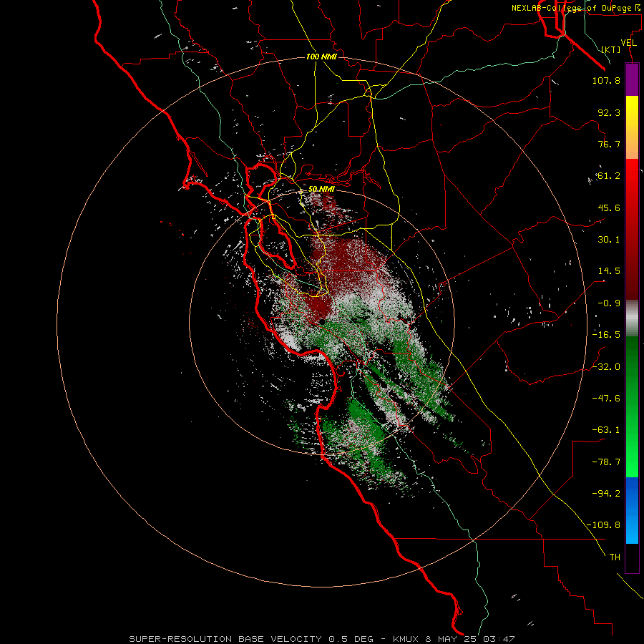The height and width of the screenshot is (644, 644).
Task: Pick the gray near-zero segment of the velocity scale
Action: click(632, 318)
